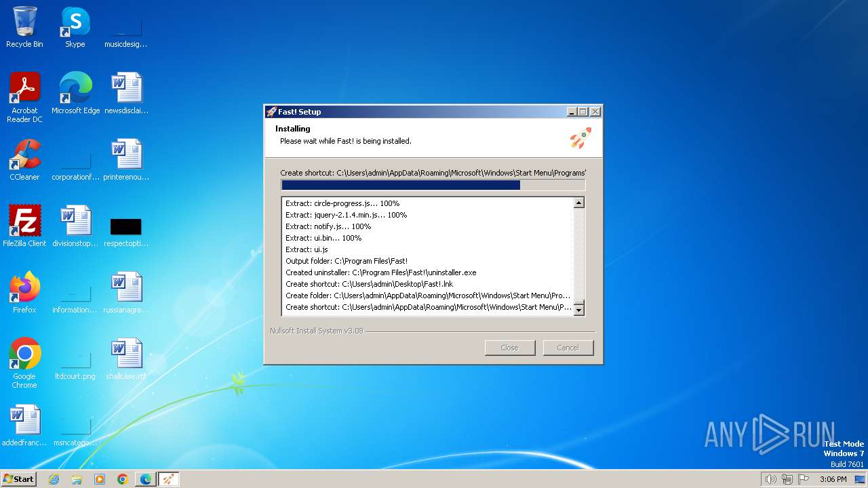The height and width of the screenshot is (488, 868).
Task: Open Edge from the taskbar
Action: pyautogui.click(x=146, y=479)
